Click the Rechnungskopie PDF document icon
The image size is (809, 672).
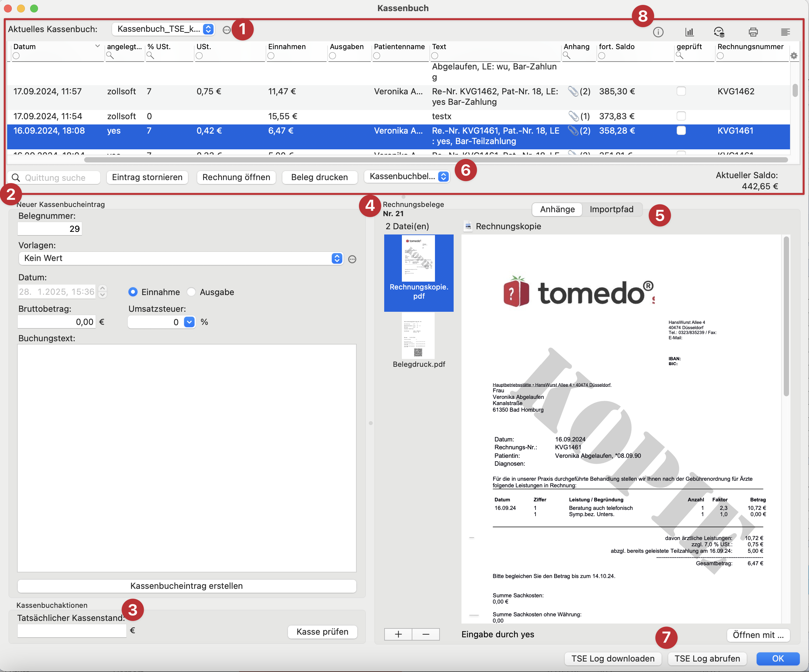coord(468,226)
